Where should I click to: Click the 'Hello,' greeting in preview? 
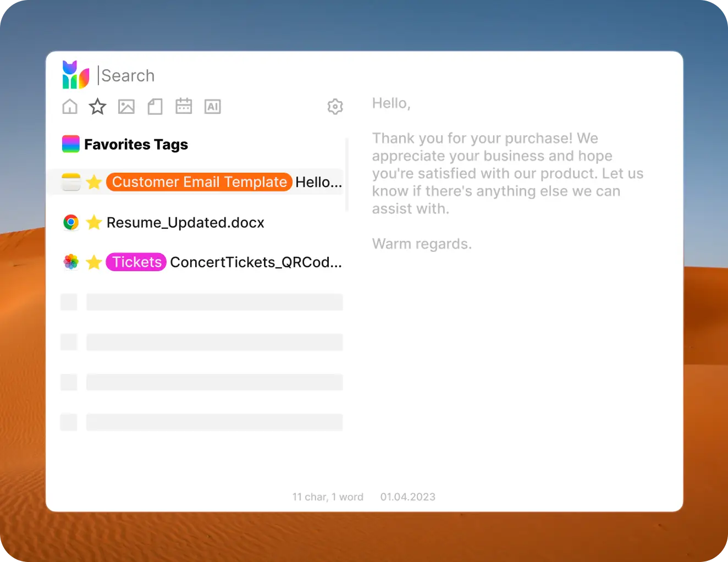391,103
